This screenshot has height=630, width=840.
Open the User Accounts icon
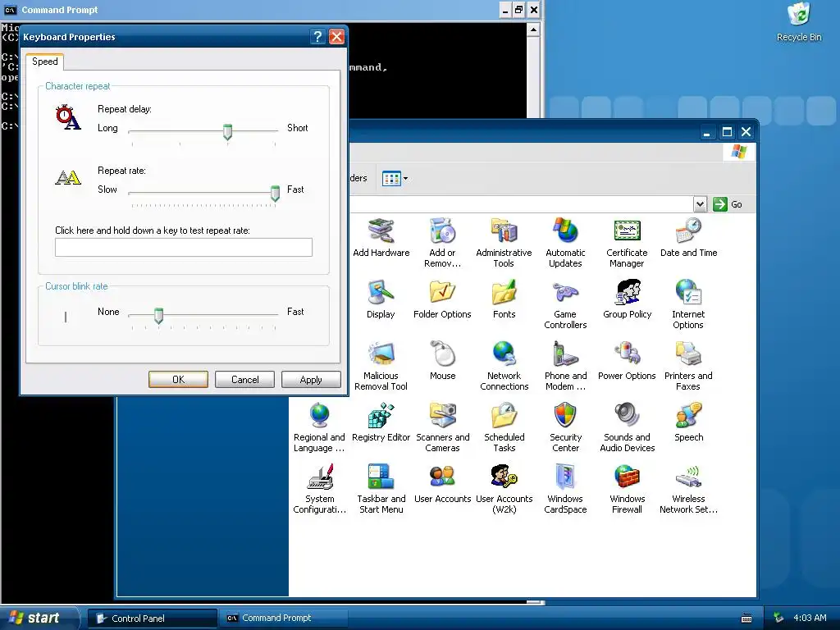tap(442, 477)
